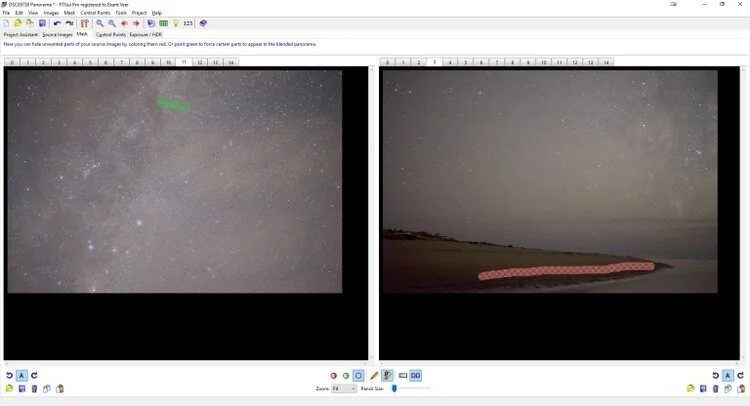Redo action in the top toolbar

coord(69,23)
